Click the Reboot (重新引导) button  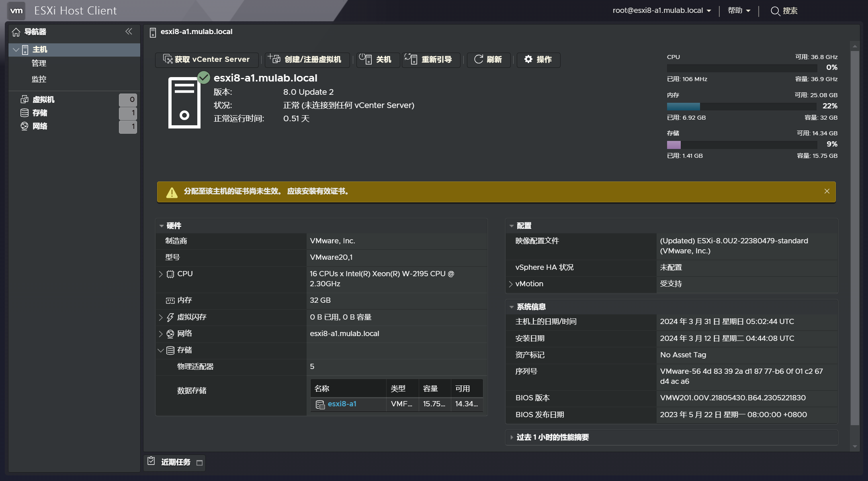pos(431,60)
